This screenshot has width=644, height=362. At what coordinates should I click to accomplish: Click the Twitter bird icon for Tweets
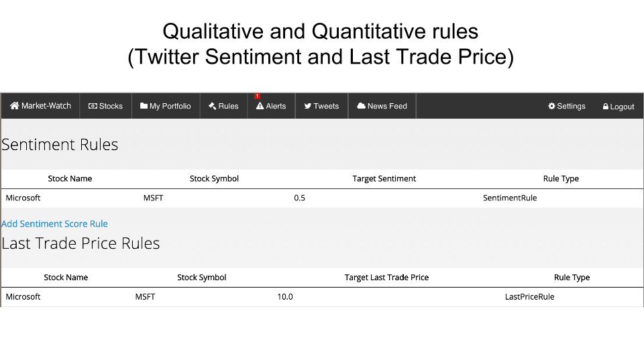point(308,106)
